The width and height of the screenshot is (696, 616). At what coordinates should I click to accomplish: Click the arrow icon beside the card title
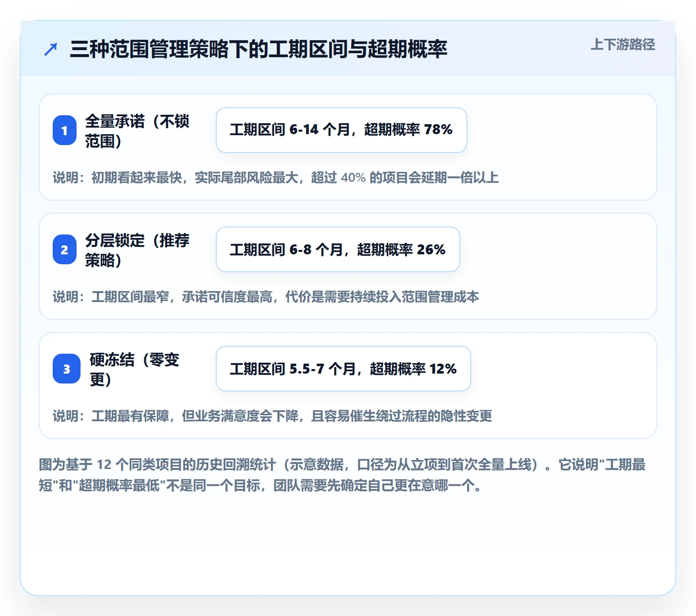tap(51, 49)
